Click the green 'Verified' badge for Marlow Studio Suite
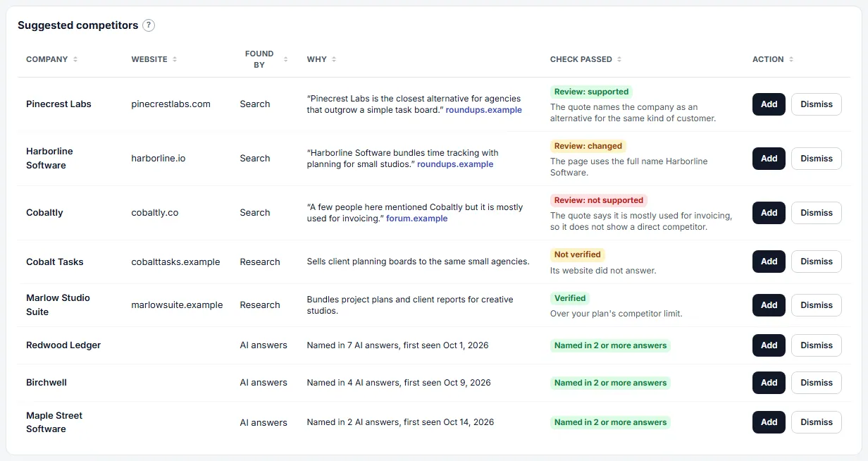868x461 pixels. pyautogui.click(x=571, y=298)
